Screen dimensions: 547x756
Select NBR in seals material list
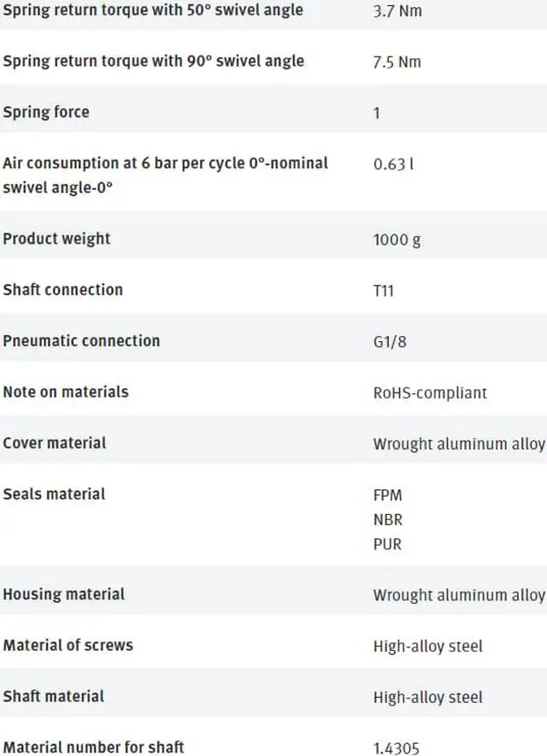pos(387,520)
